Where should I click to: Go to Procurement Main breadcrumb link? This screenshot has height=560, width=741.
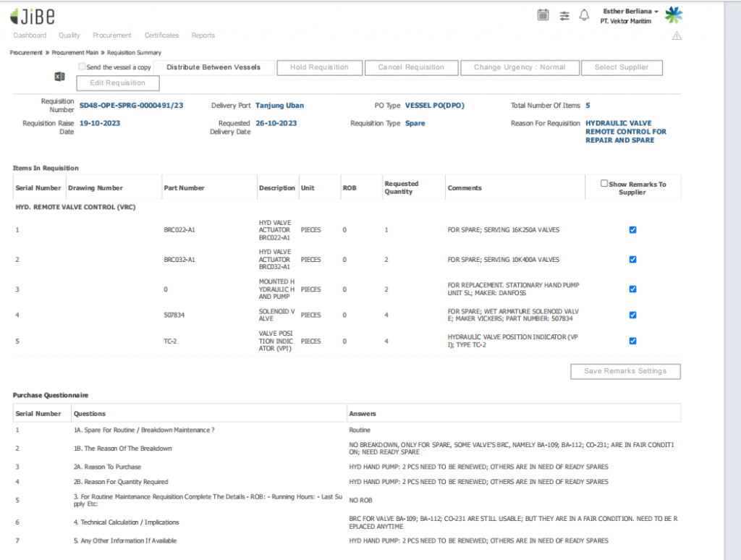click(x=77, y=53)
